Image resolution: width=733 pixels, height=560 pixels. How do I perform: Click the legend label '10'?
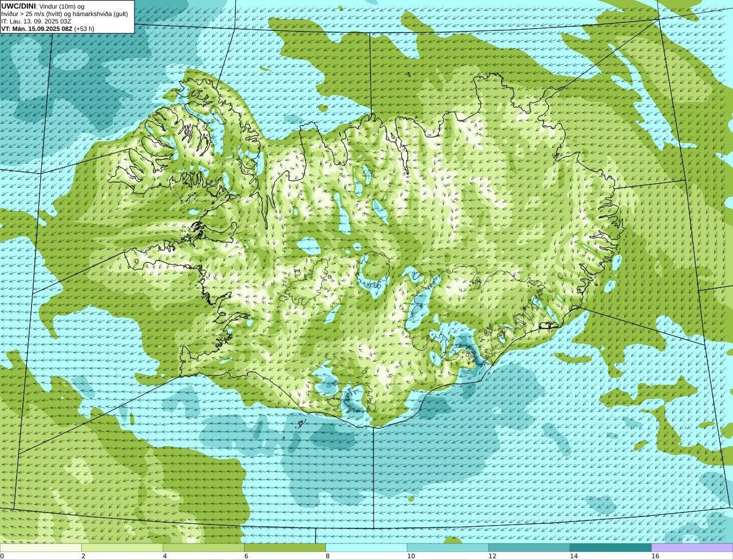coord(411,556)
